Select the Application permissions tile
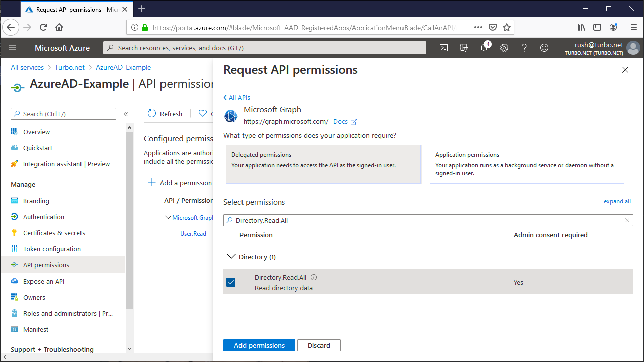Viewport: 644px width, 362px height. (x=527, y=164)
